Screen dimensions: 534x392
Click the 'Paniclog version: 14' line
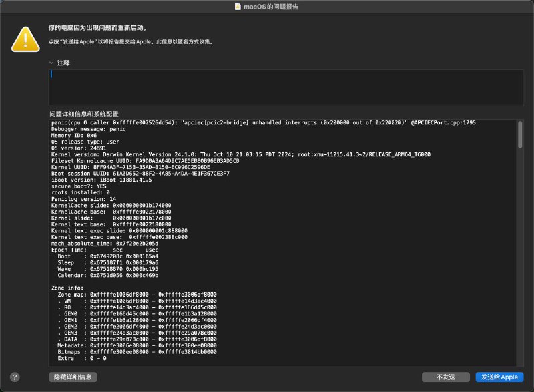[83, 199]
